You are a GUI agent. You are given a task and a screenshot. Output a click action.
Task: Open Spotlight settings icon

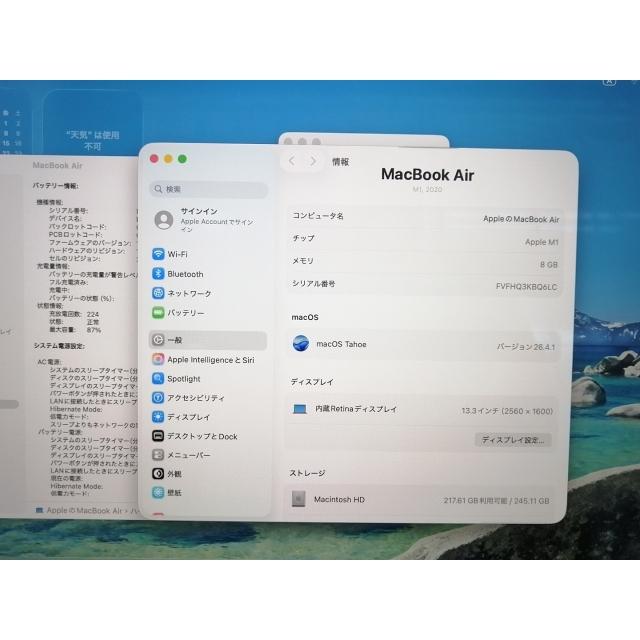158,378
